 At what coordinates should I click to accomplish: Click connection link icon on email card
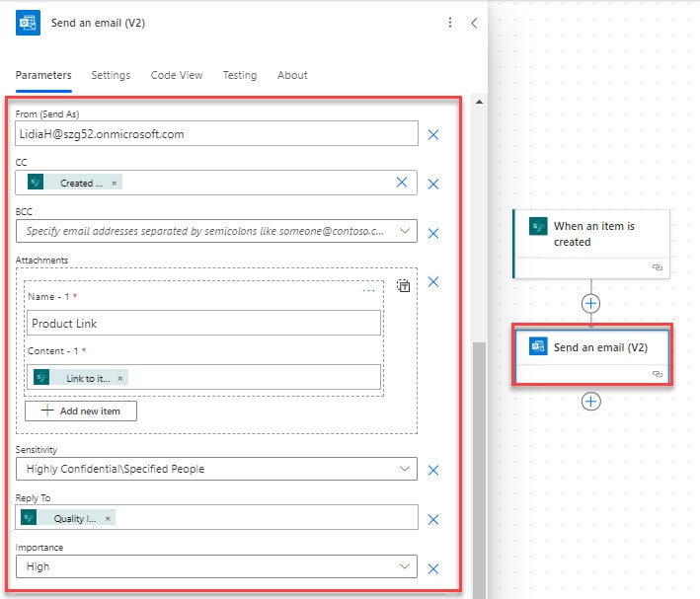coord(658,374)
